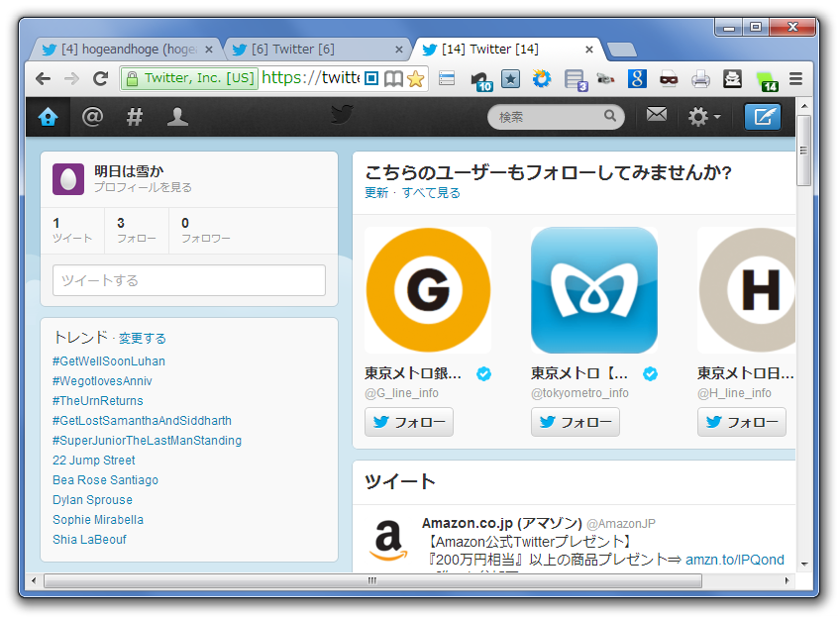Click the search magnifier icon
Viewport: 840px width, 619px height.
609,116
